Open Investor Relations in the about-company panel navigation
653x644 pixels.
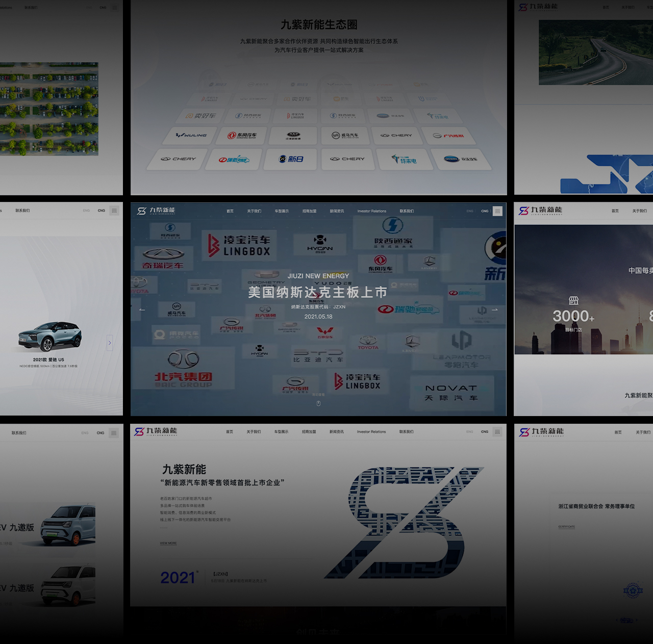click(x=371, y=432)
